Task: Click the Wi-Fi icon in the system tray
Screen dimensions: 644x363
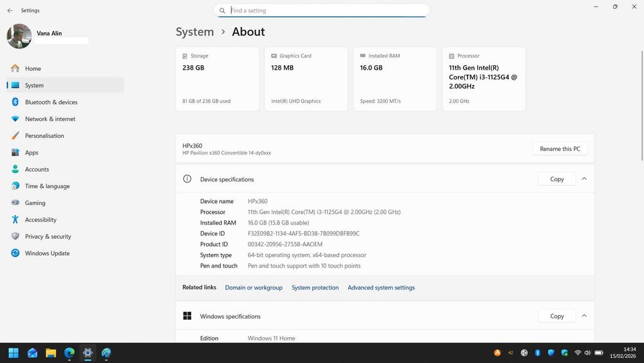Action: (x=578, y=353)
